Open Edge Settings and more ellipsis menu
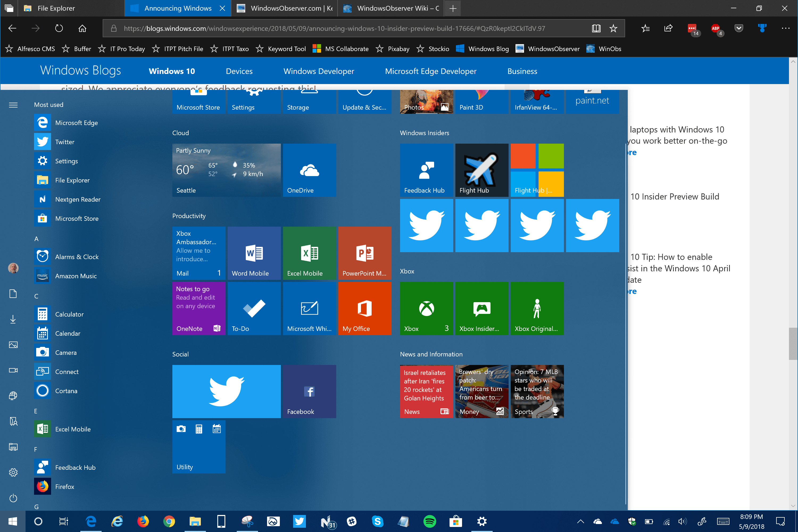Viewport: 798px width, 532px height. [x=785, y=28]
